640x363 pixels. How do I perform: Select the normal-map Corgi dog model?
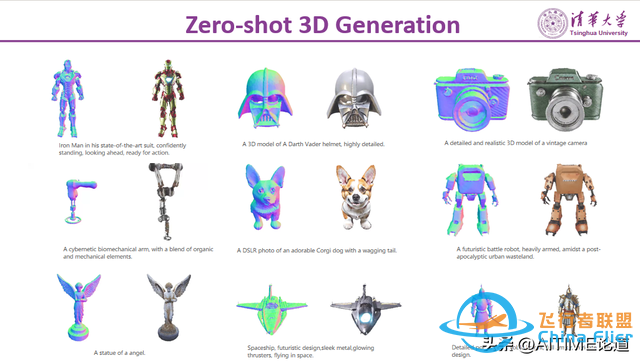point(266,197)
